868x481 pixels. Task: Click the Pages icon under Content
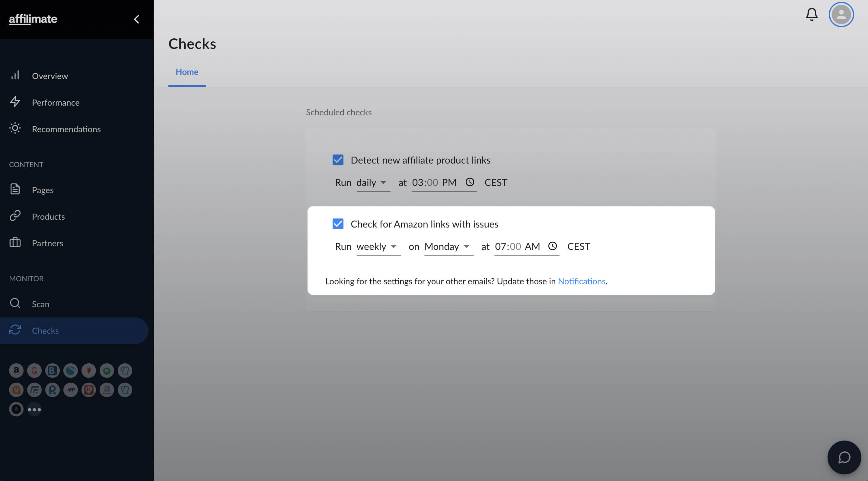coord(15,189)
